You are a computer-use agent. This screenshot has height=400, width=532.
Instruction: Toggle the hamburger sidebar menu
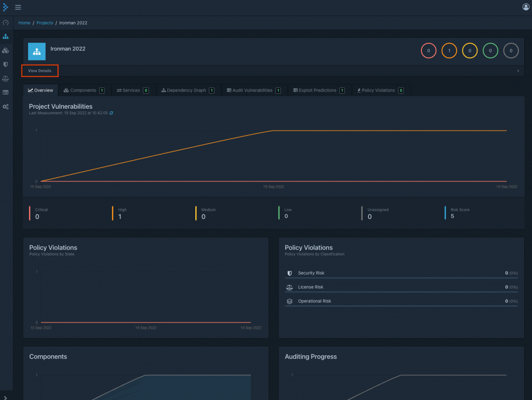coord(18,7)
